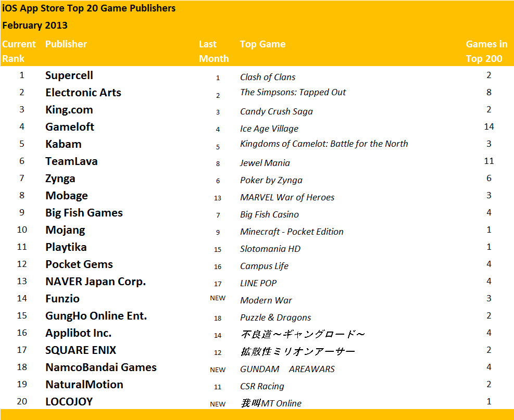Click Applibot's Japanese top game title

click(x=302, y=335)
